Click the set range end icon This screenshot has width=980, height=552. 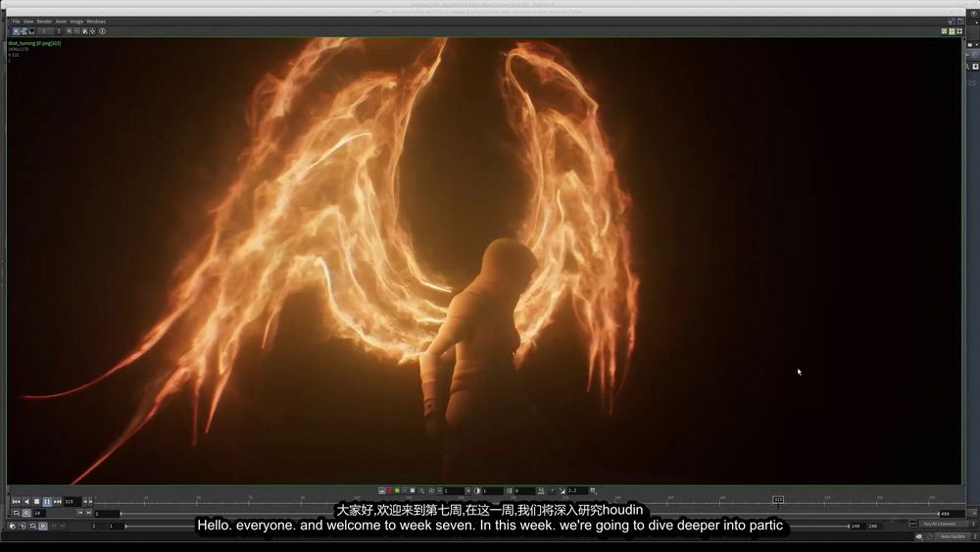(89, 513)
